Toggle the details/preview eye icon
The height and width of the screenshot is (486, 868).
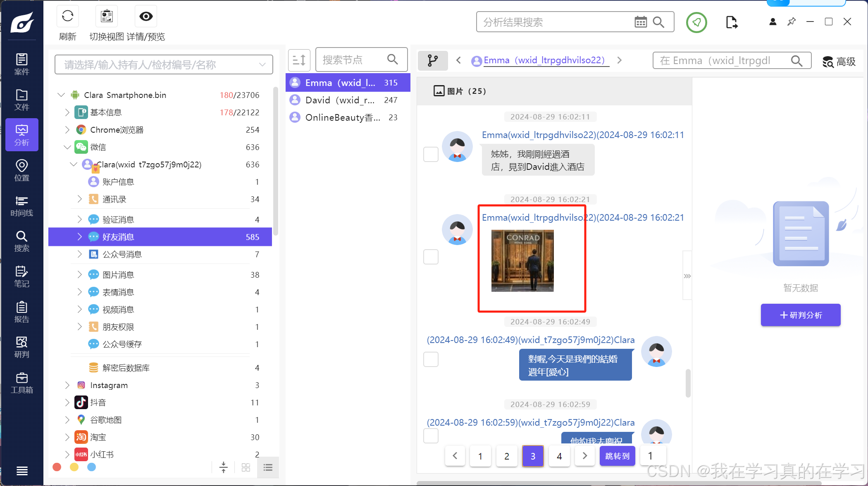[x=146, y=17]
